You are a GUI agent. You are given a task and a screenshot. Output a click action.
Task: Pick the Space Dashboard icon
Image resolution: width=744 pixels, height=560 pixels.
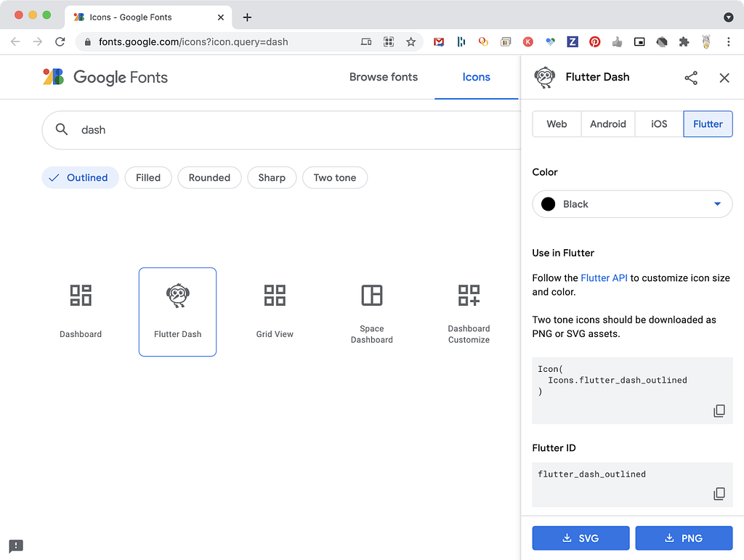click(371, 312)
